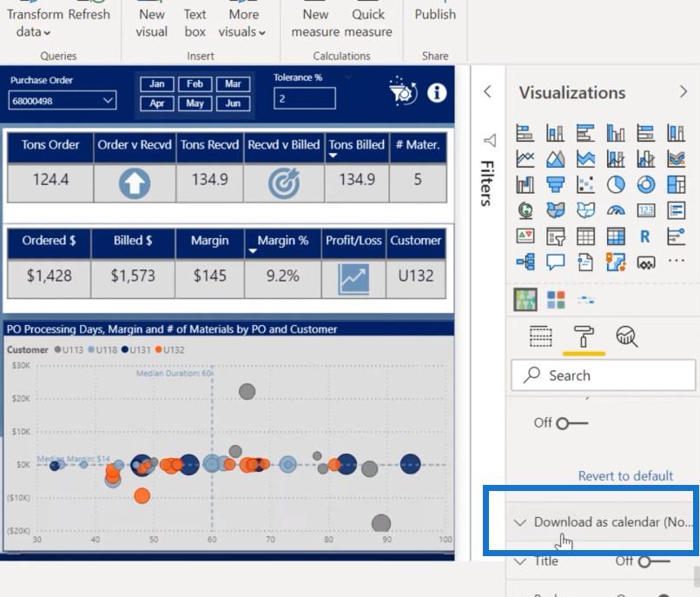
Task: Select the Slicer visual
Action: pos(555,236)
